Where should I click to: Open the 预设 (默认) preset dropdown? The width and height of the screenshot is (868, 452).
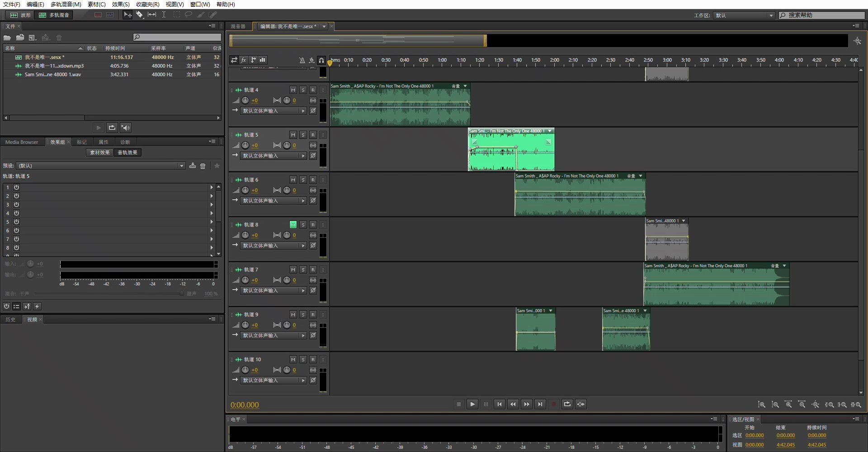click(x=100, y=166)
